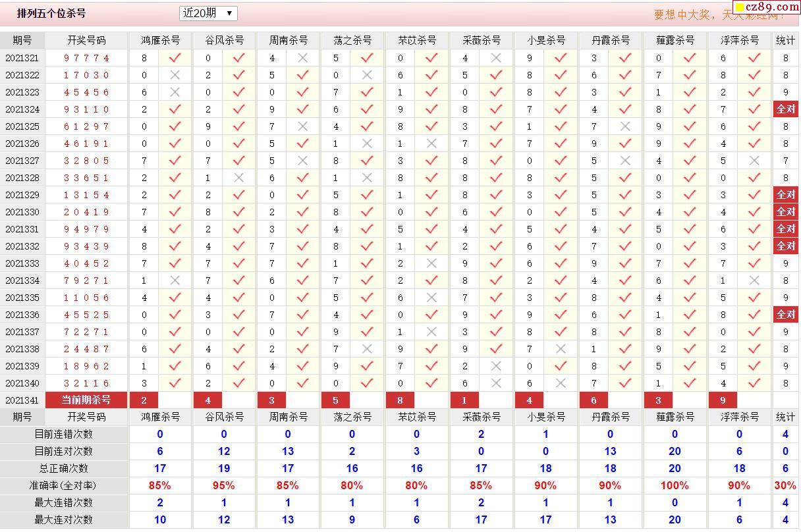Click cross mark in row 2021338 under 小旻杀号
The height and width of the screenshot is (532, 801).
coord(561,349)
